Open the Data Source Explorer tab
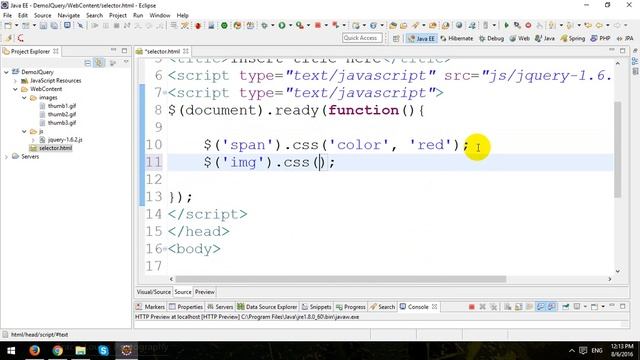 click(267, 307)
